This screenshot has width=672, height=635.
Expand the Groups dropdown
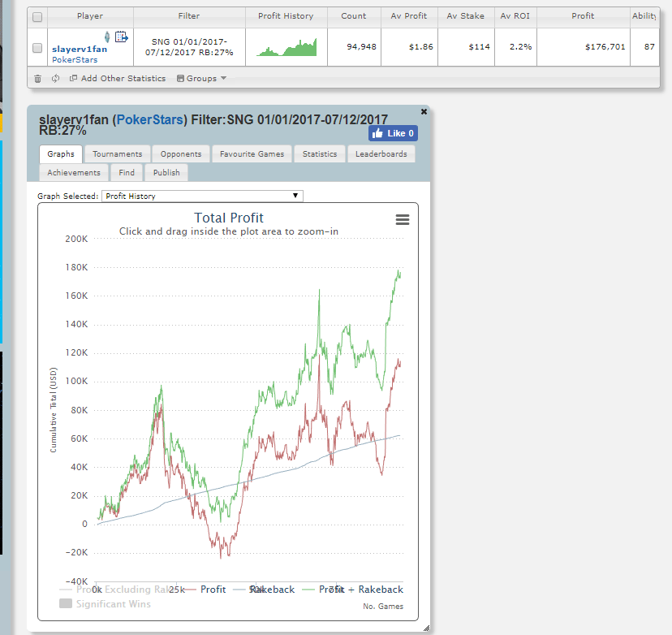201,79
